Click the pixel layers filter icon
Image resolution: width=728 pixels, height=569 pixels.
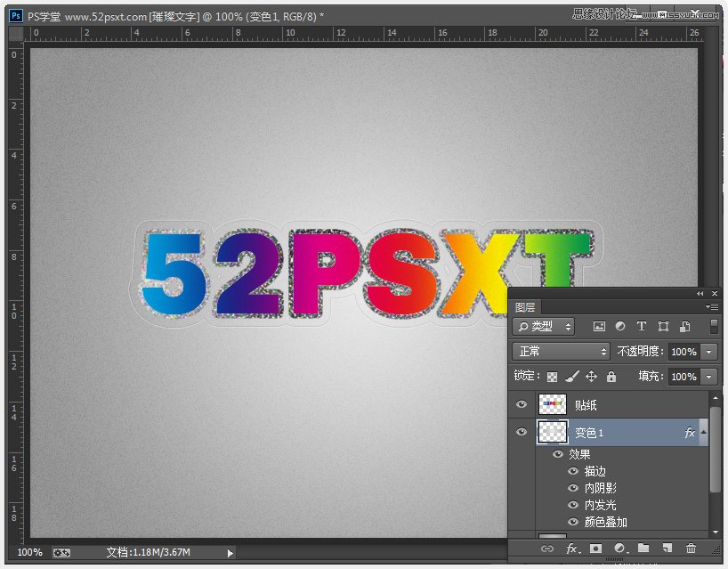pyautogui.click(x=599, y=327)
